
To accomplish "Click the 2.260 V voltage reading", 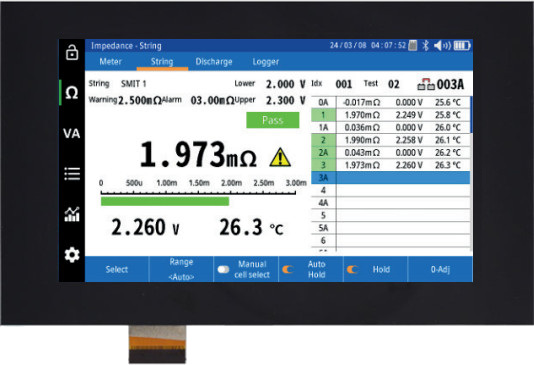I will click(145, 227).
